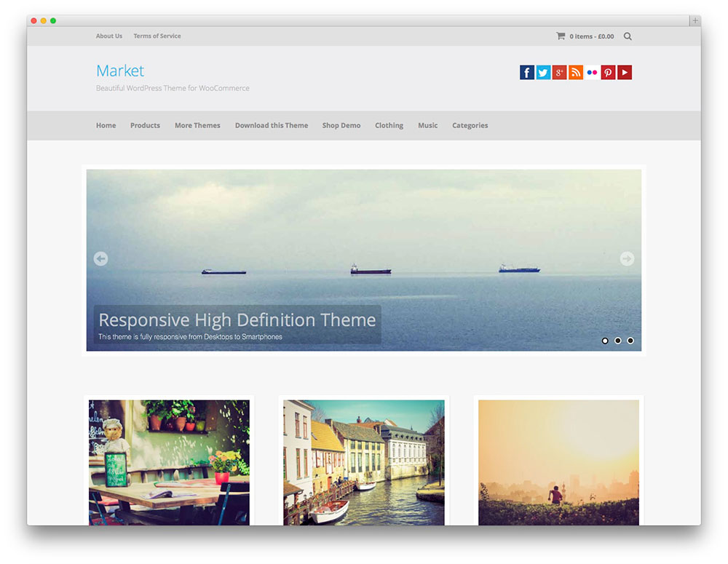Open the Pinterest social icon
Image resolution: width=728 pixels, height=564 pixels.
(608, 73)
